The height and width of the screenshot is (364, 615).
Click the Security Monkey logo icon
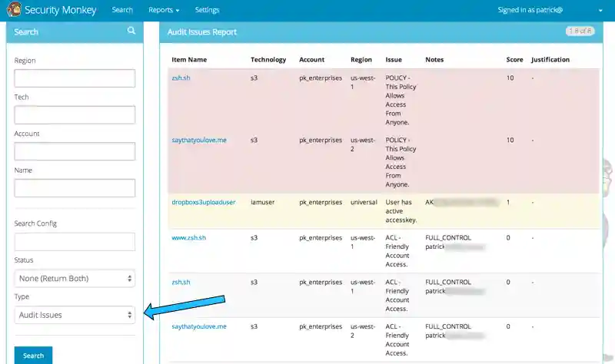(13, 10)
